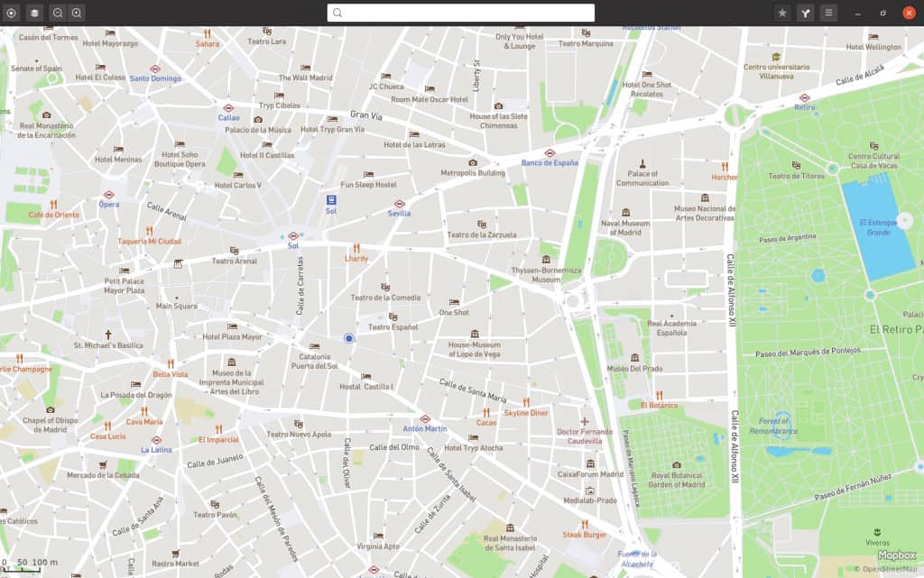Click the Skyline Diner restaurant icon
Viewport: 924px width, 578px height.
coord(526,402)
